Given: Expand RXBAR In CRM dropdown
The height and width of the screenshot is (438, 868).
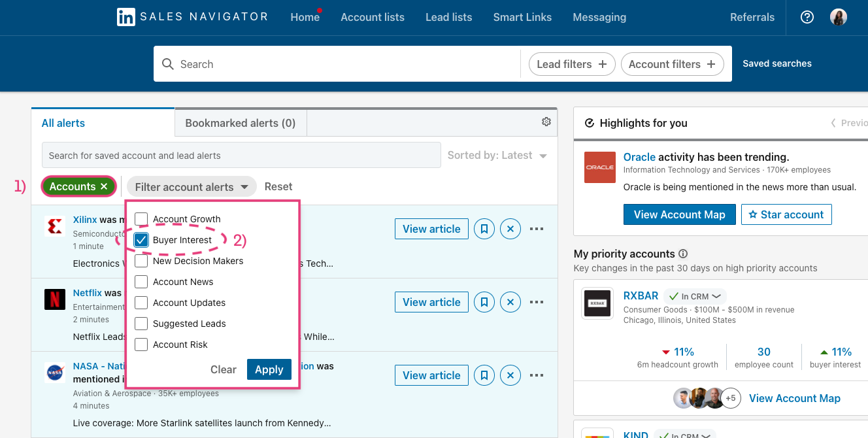Looking at the screenshot, I should [x=695, y=296].
